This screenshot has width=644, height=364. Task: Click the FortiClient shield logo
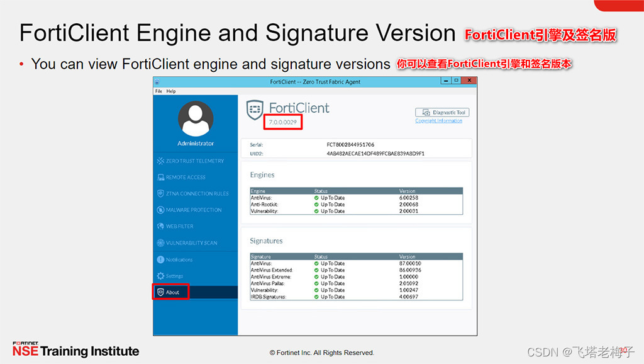(x=255, y=110)
